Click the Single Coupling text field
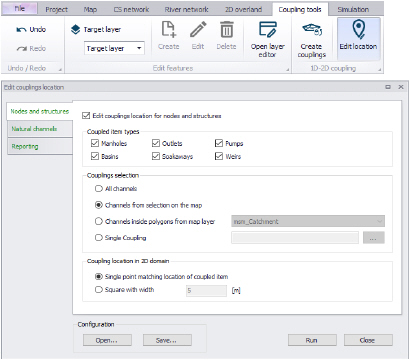This screenshot has height=360, width=410. 295,238
